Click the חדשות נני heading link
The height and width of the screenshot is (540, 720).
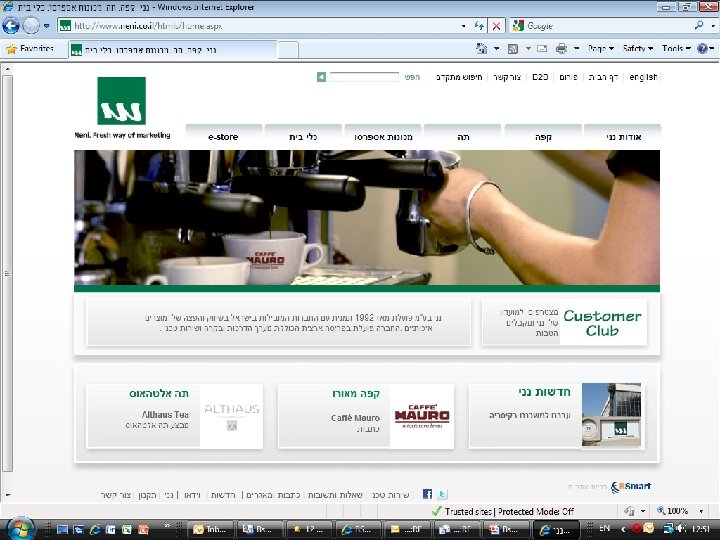tap(545, 392)
